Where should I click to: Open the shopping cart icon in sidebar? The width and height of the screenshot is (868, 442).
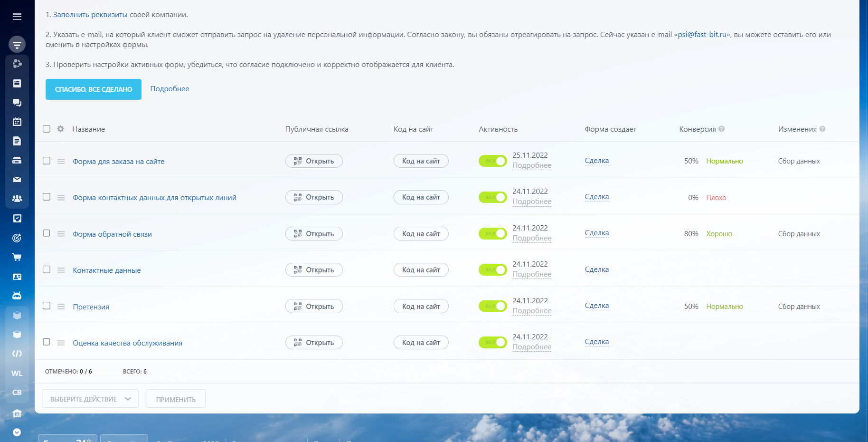(x=17, y=257)
